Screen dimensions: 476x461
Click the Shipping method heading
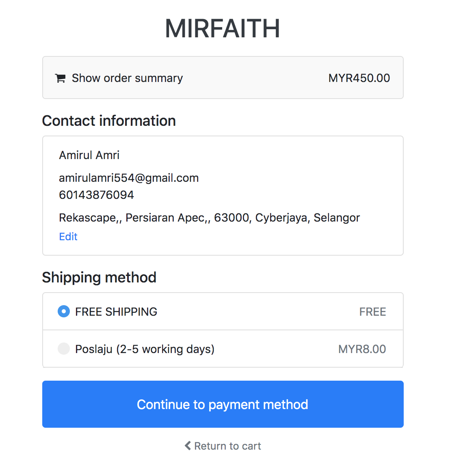[x=99, y=278]
